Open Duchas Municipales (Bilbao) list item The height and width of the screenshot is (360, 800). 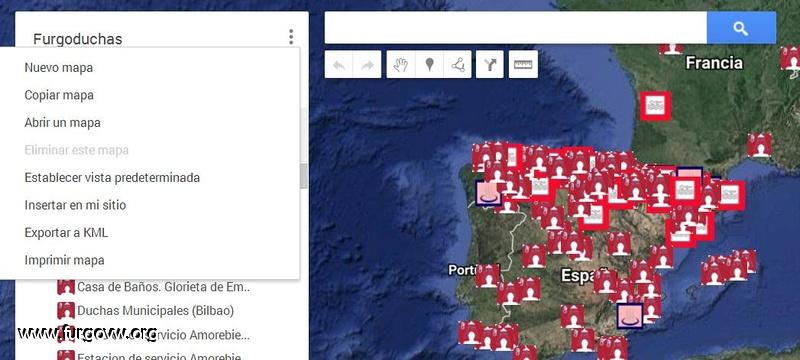click(155, 311)
